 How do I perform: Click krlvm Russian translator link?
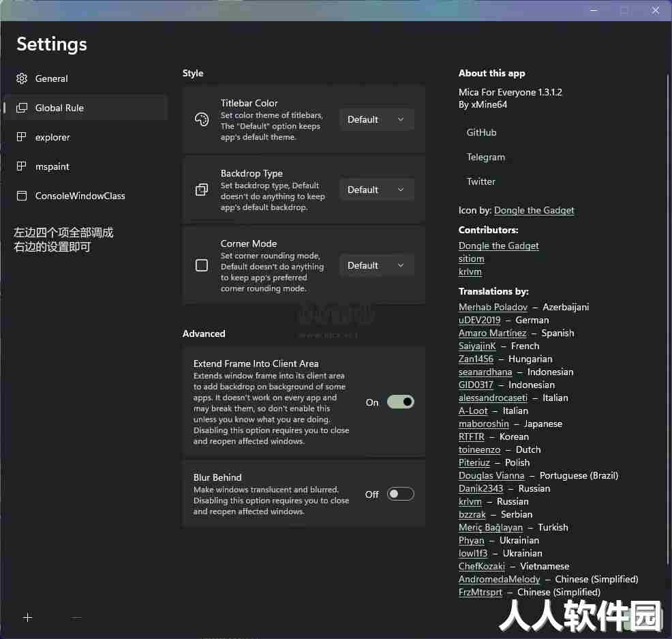pos(470,501)
